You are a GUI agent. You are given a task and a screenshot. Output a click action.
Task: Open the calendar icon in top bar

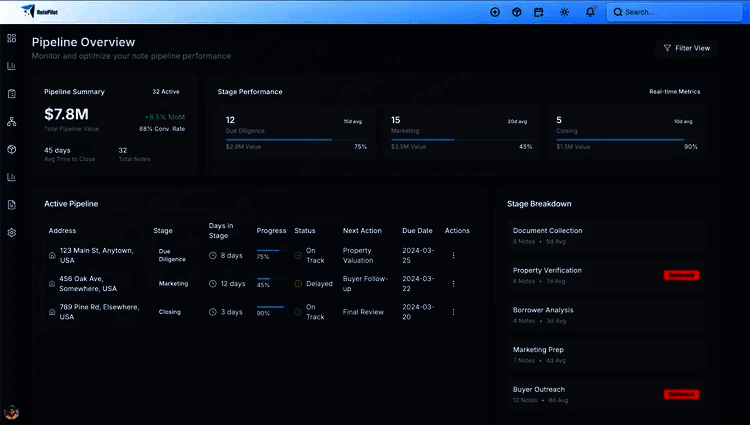[x=539, y=12]
